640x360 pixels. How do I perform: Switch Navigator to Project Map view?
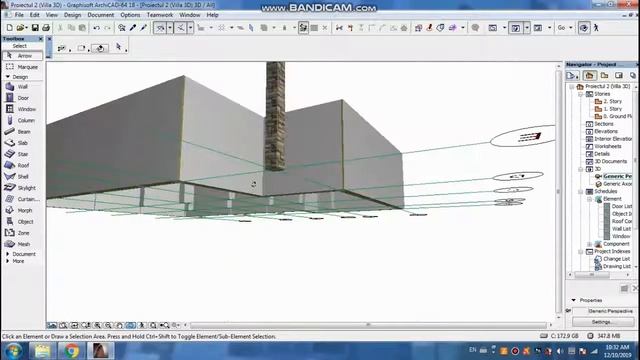pos(589,76)
